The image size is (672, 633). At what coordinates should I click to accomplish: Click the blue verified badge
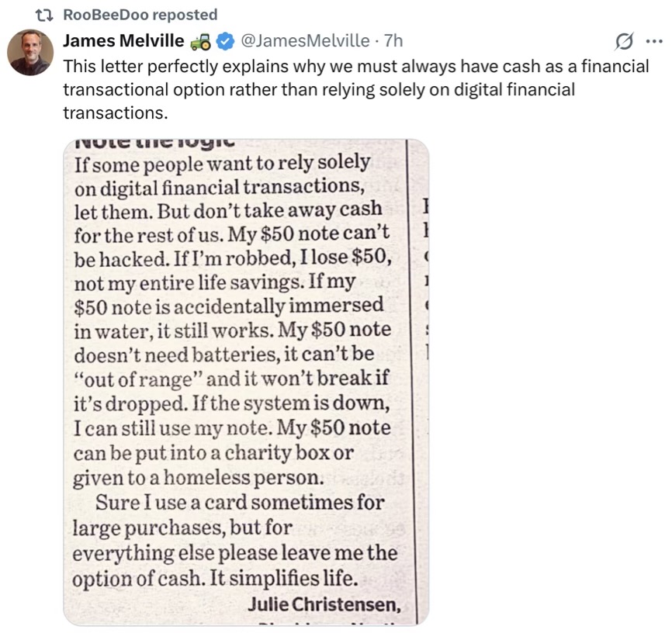(225, 40)
